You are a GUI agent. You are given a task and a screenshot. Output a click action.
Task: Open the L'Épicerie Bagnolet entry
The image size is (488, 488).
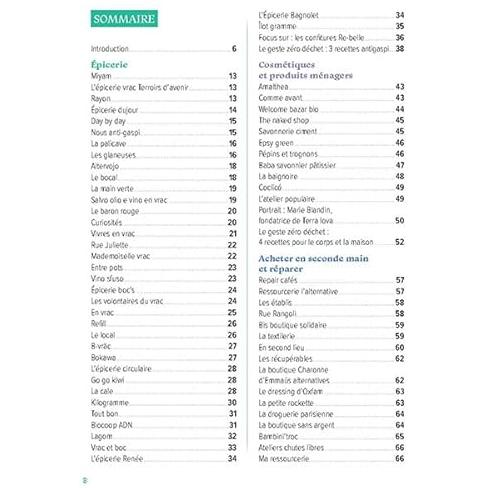tap(331, 15)
